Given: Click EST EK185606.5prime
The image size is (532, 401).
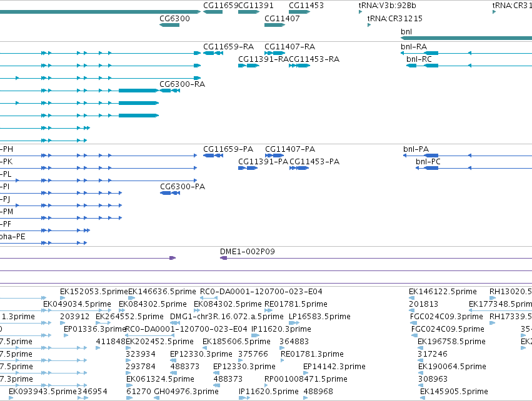Looking at the screenshot, I should pos(236,342).
